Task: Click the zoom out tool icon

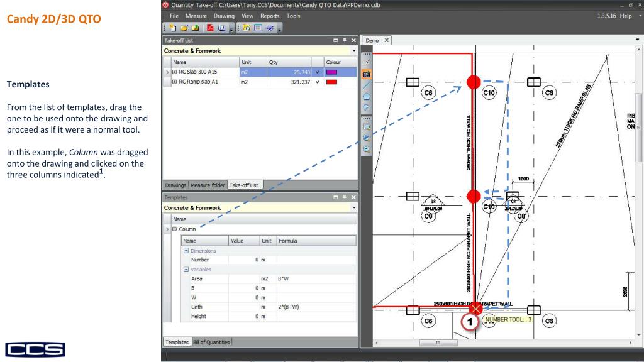Action: point(367,150)
